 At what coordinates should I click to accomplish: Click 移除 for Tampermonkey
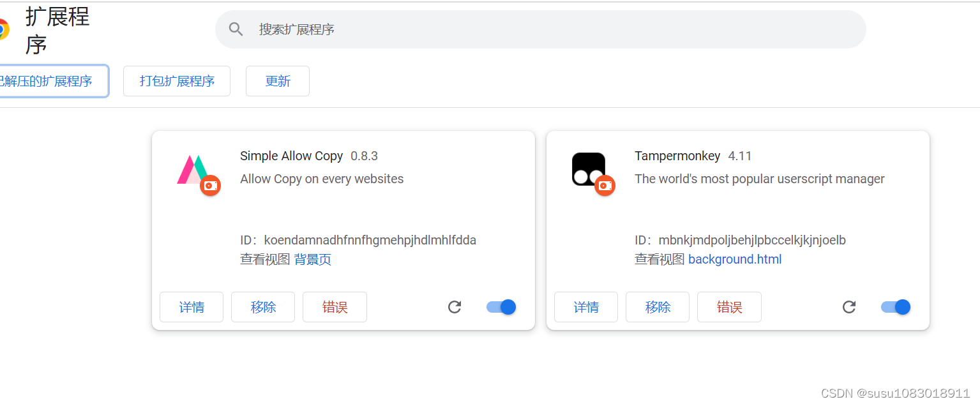(x=658, y=307)
